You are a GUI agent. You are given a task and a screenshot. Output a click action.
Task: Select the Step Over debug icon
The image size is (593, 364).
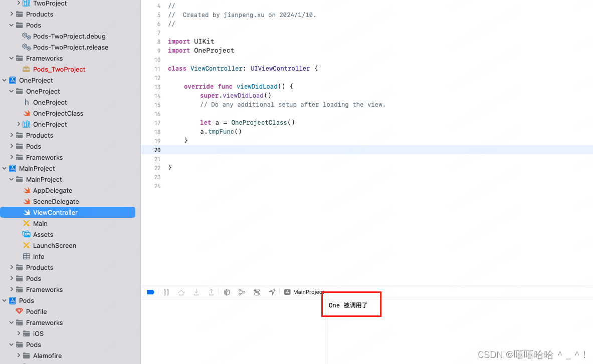point(181,292)
